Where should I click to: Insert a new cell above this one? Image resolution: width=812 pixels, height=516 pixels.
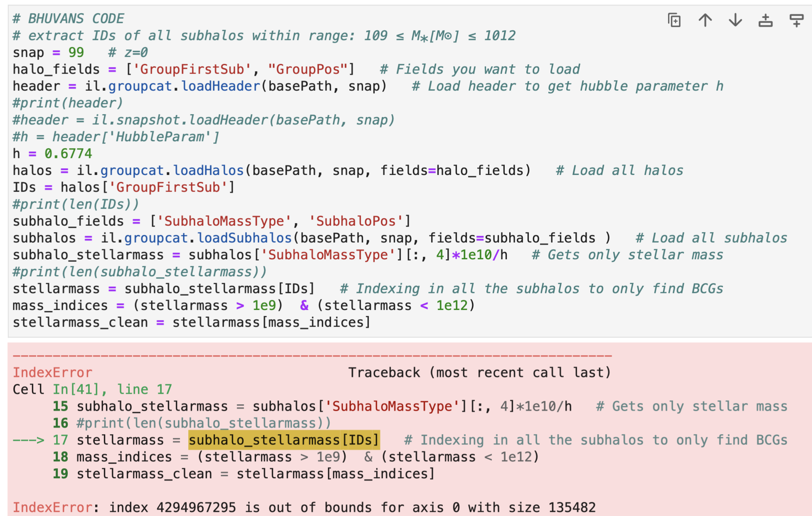tap(765, 20)
